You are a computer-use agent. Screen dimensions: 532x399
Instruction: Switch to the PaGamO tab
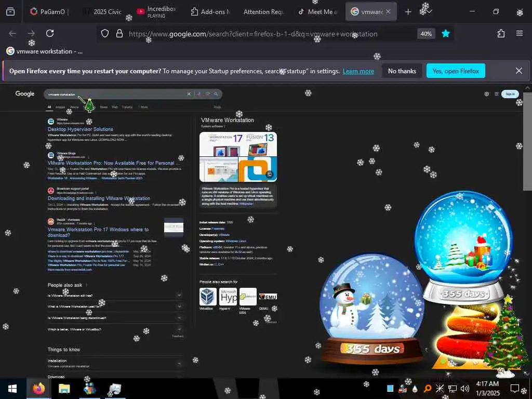coord(49,12)
